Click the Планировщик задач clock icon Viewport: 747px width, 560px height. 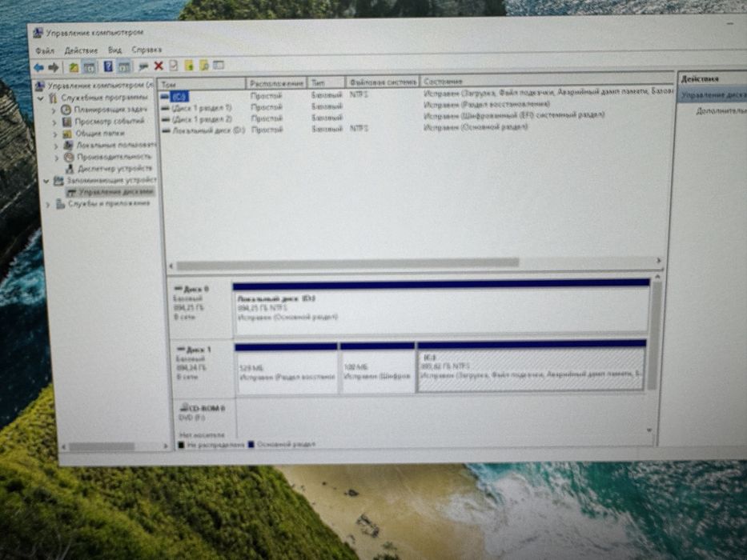click(66, 110)
